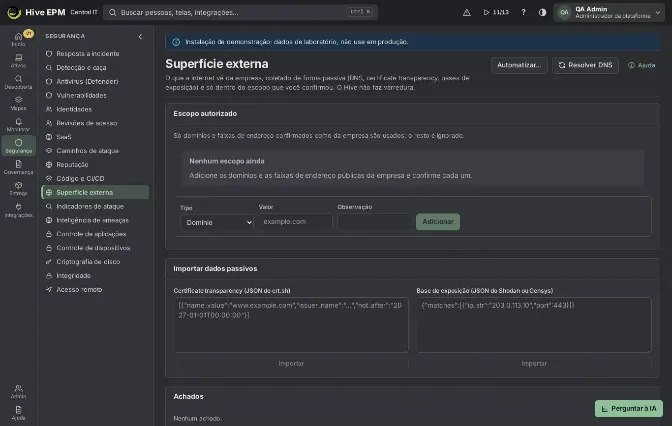672x426 pixels.
Task: Select the Segurança shield icon in the rail
Action: pyautogui.click(x=18, y=146)
